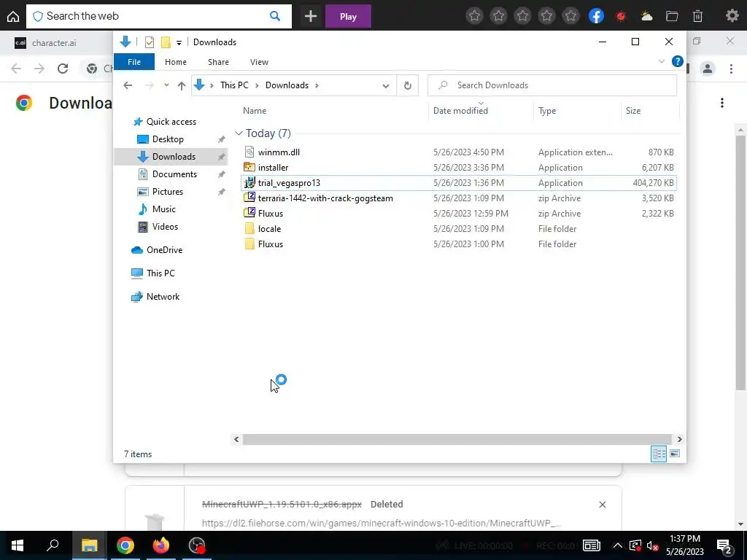Open Customize Quick Access Toolbar dropdown
The width and height of the screenshot is (747, 560).
179,42
